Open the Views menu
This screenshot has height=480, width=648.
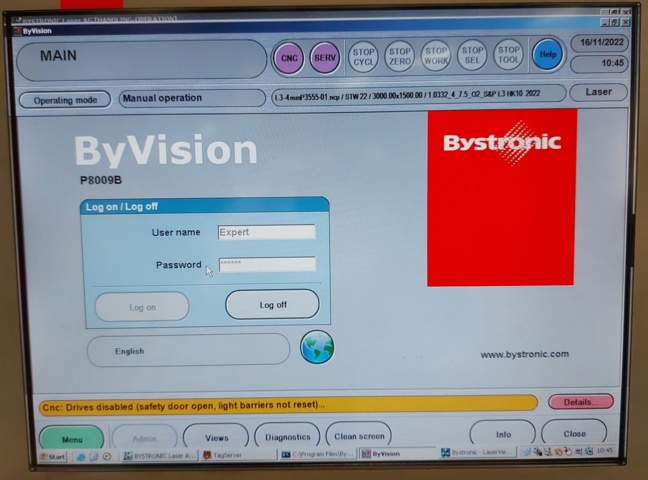[x=216, y=437]
